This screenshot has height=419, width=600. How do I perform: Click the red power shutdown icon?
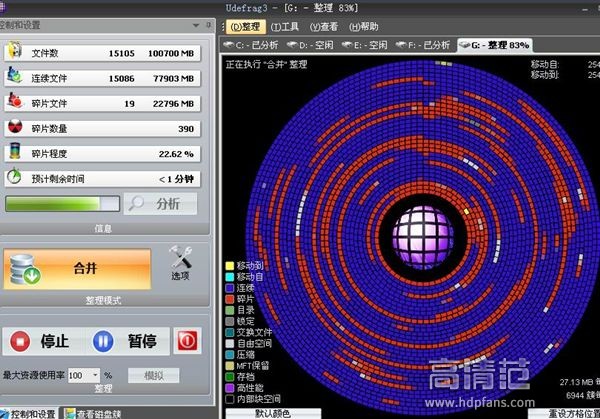click(x=187, y=341)
